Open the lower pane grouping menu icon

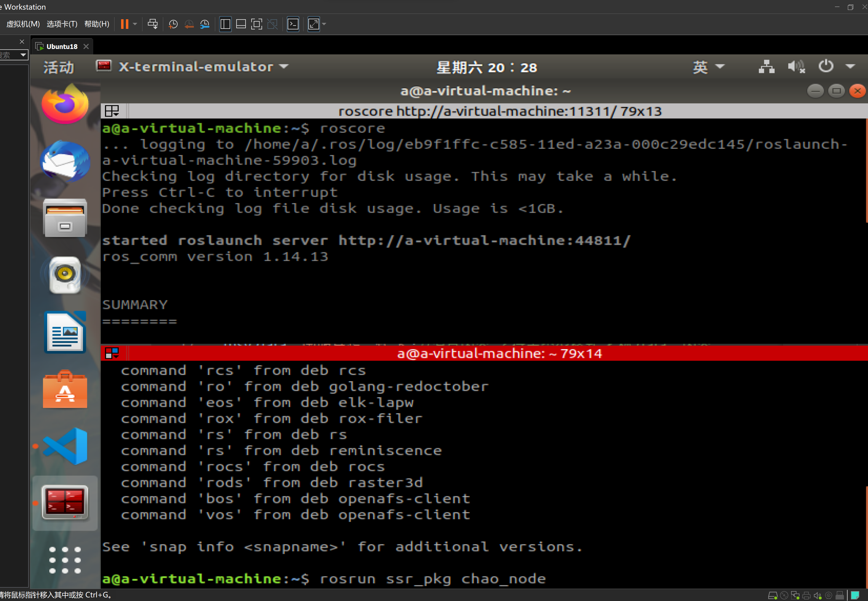112,353
